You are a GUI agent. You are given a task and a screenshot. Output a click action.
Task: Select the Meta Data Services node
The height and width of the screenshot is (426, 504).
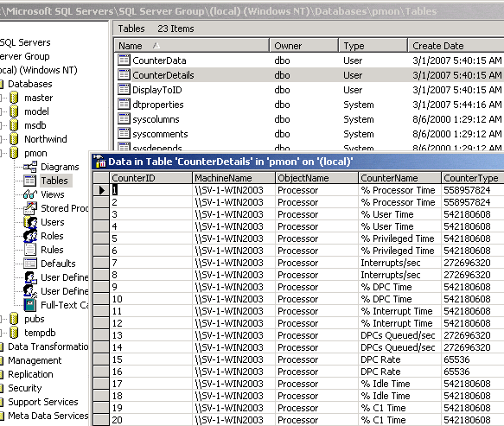pos(48,416)
